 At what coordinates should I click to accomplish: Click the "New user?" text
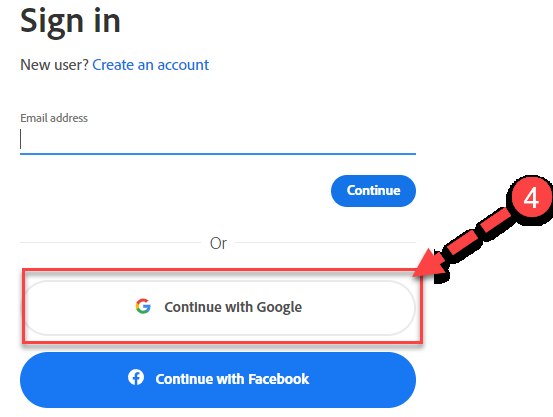pos(54,65)
